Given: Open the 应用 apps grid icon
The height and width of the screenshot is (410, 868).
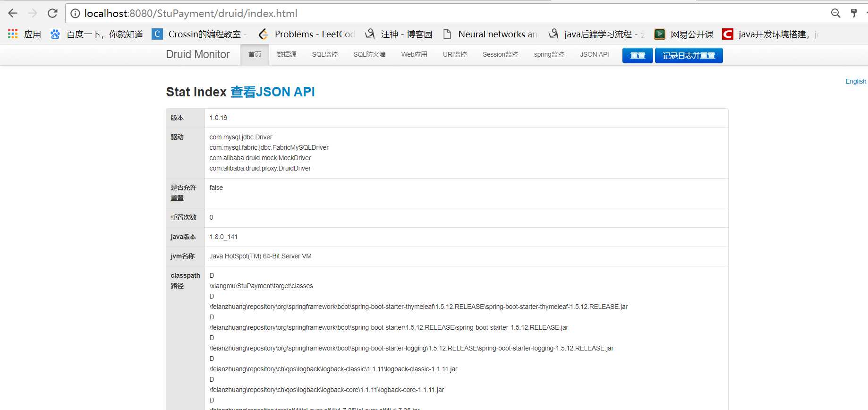Looking at the screenshot, I should (x=13, y=34).
